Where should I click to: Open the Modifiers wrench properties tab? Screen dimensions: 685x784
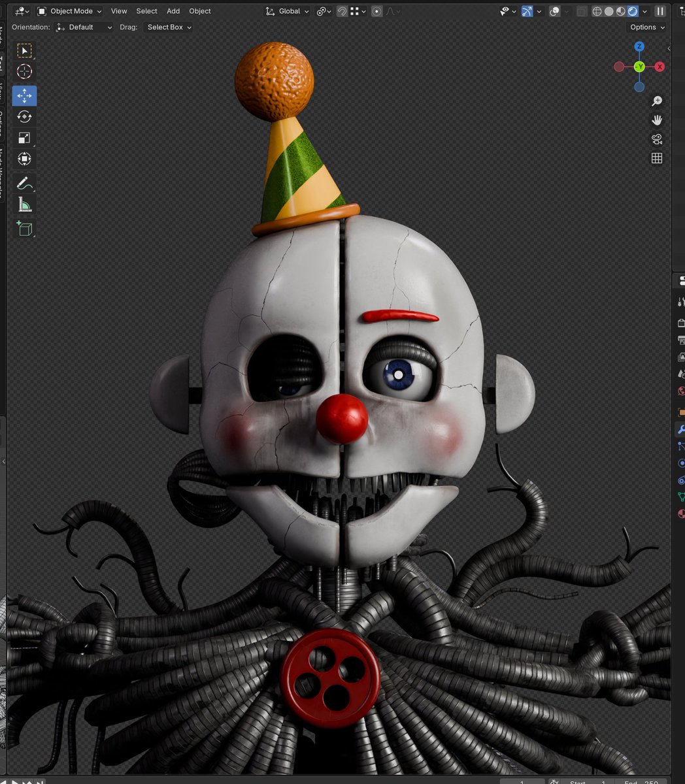click(x=681, y=429)
